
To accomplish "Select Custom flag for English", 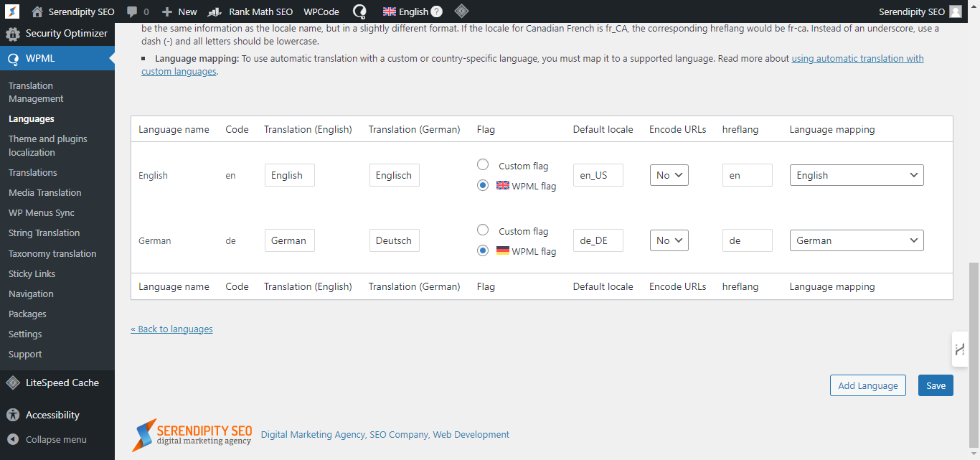I will [483, 164].
